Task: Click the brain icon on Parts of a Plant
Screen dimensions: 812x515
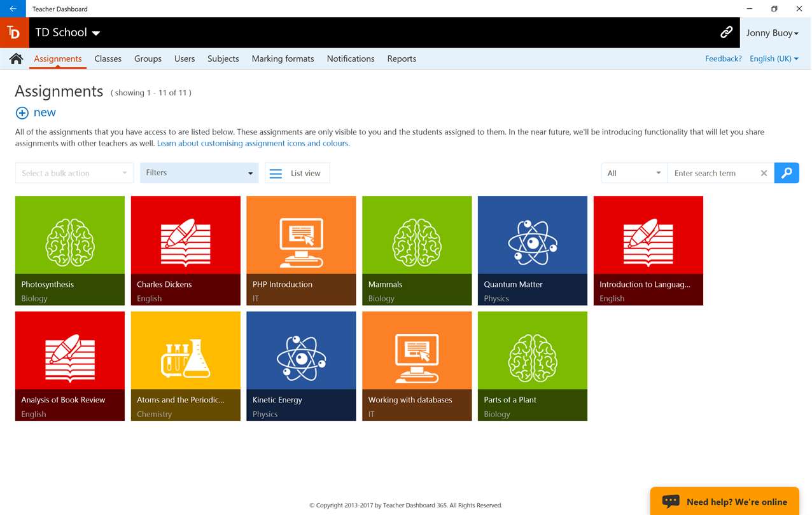Action: 533,358
